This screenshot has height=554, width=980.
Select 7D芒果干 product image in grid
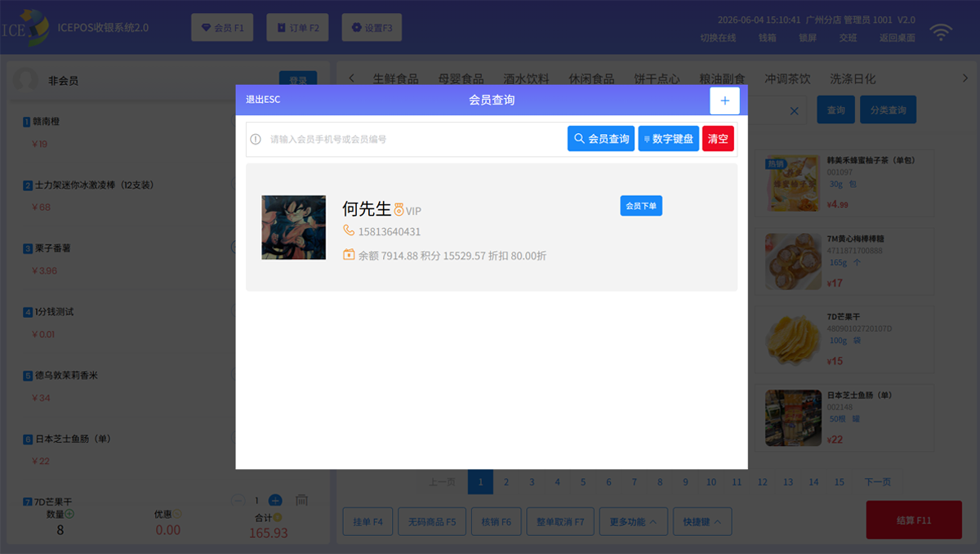click(793, 339)
